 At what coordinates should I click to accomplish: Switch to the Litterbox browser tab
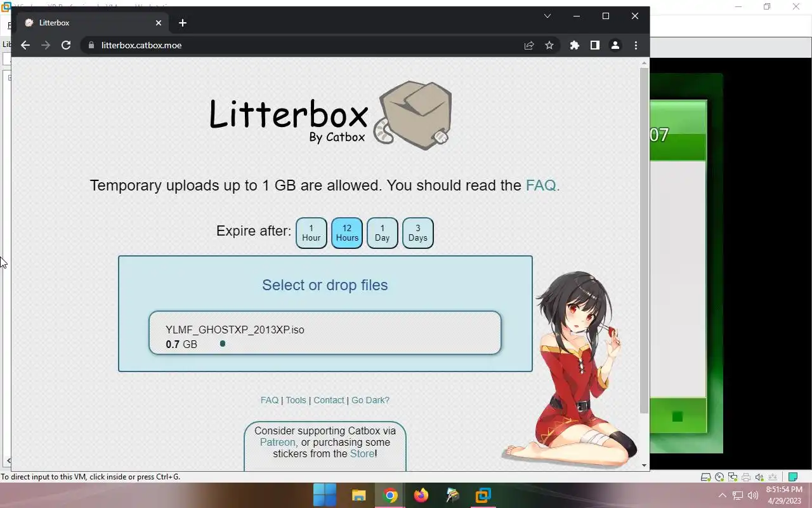point(93,23)
